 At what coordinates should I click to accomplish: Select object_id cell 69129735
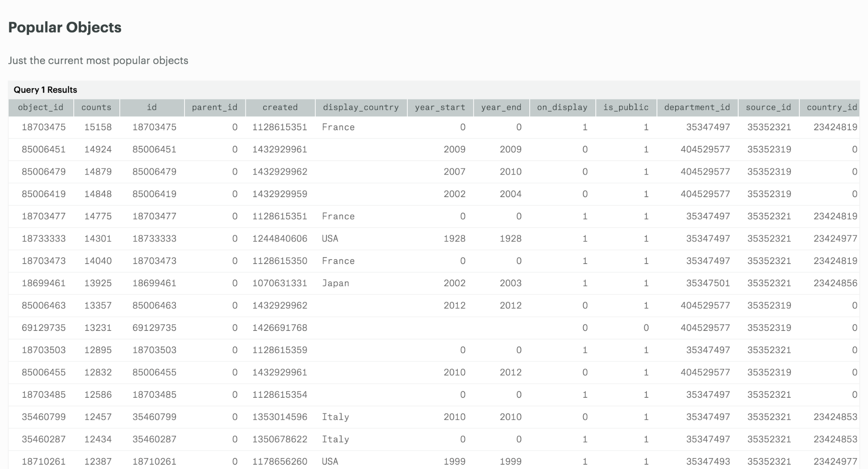tap(44, 328)
